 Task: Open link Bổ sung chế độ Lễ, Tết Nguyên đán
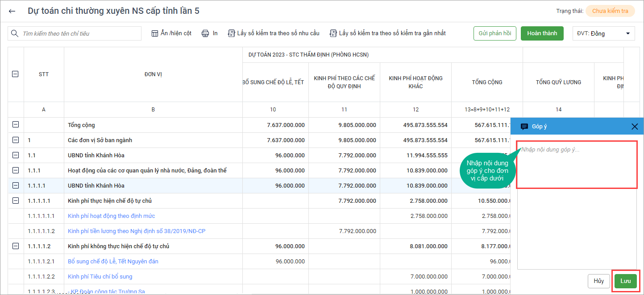pos(113,262)
